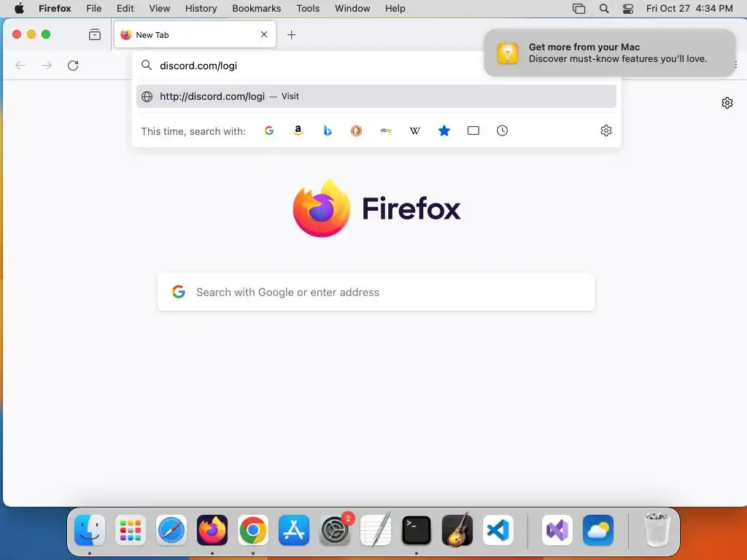747x560 pixels.
Task: Open the Help menu
Action: (x=395, y=9)
